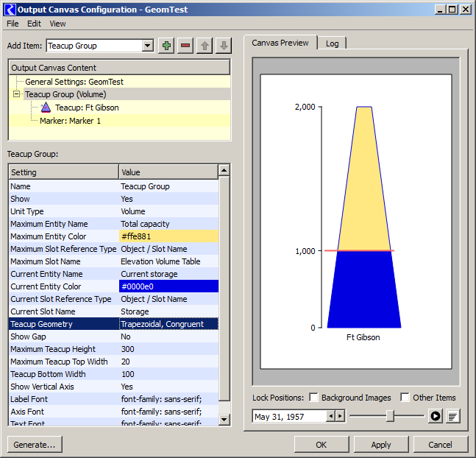Click the Ft Gibson label in preview
The image size is (476, 458).
tap(363, 337)
